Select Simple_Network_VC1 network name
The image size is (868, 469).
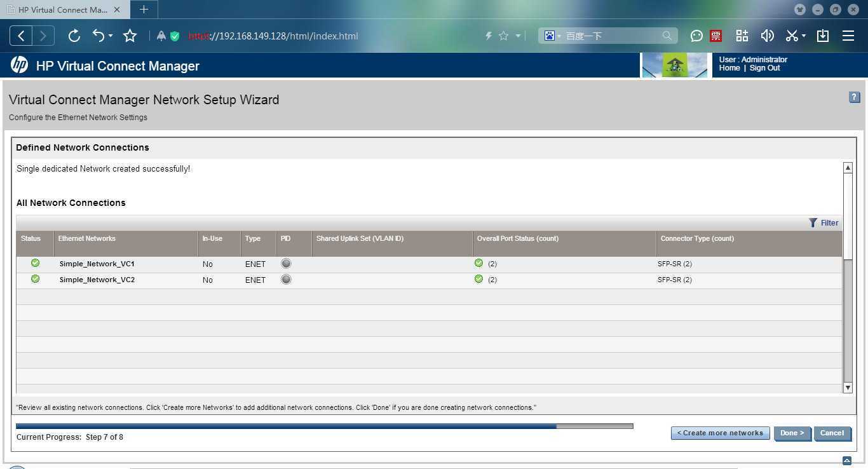[x=97, y=264]
